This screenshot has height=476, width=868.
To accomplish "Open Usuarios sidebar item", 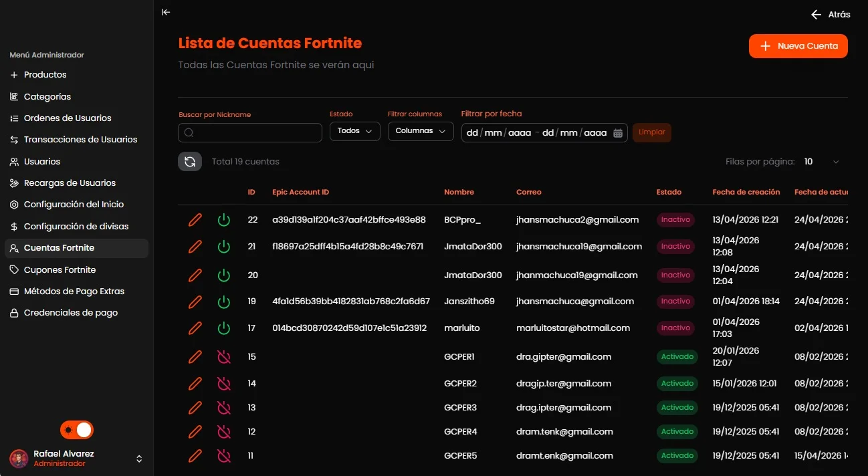I will 76,162.
